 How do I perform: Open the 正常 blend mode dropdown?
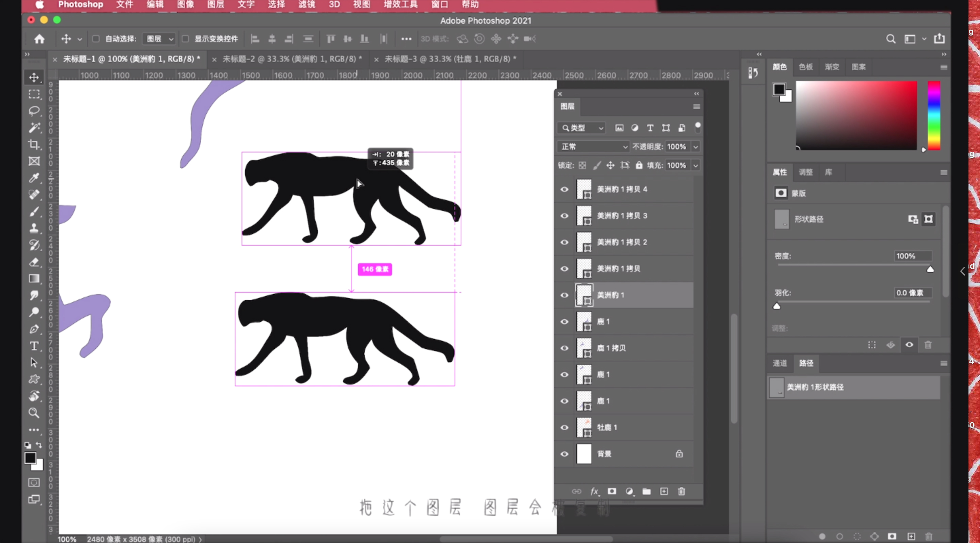tap(593, 147)
